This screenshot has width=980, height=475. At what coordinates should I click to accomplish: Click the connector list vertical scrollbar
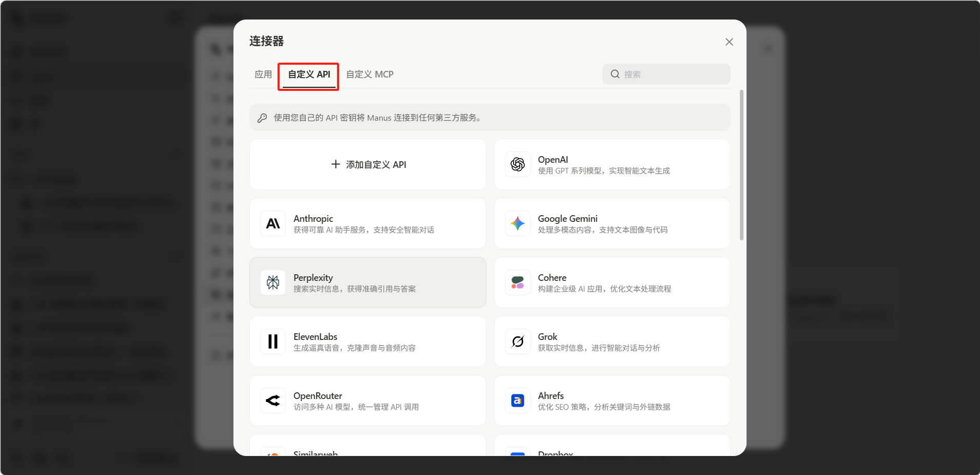(x=741, y=164)
